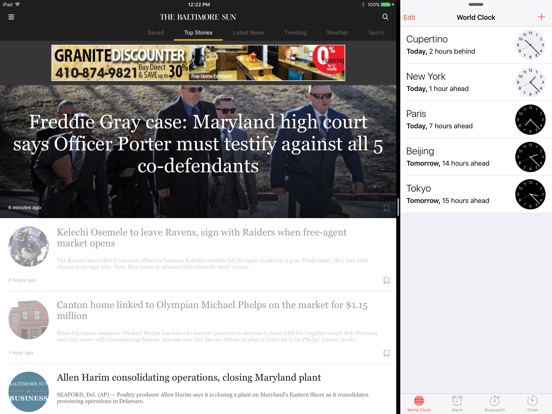Switch to the Saved tab
Viewport: 552px width, 414px height.
156,32
